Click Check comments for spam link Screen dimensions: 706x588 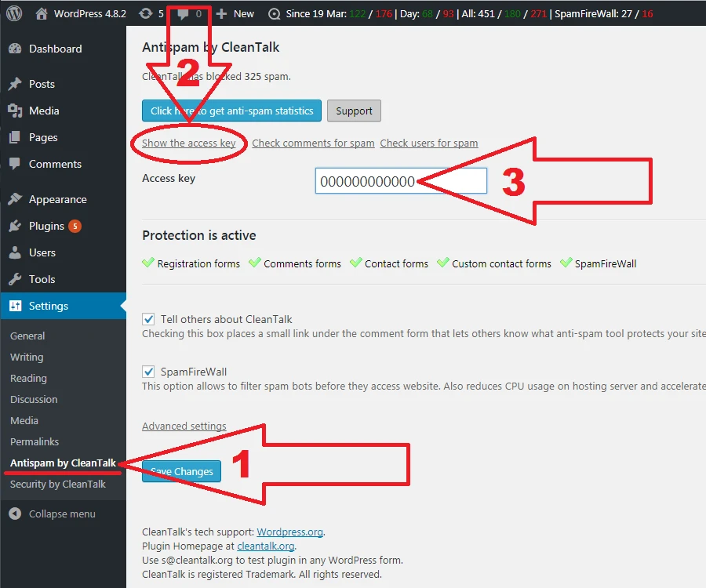(x=313, y=143)
